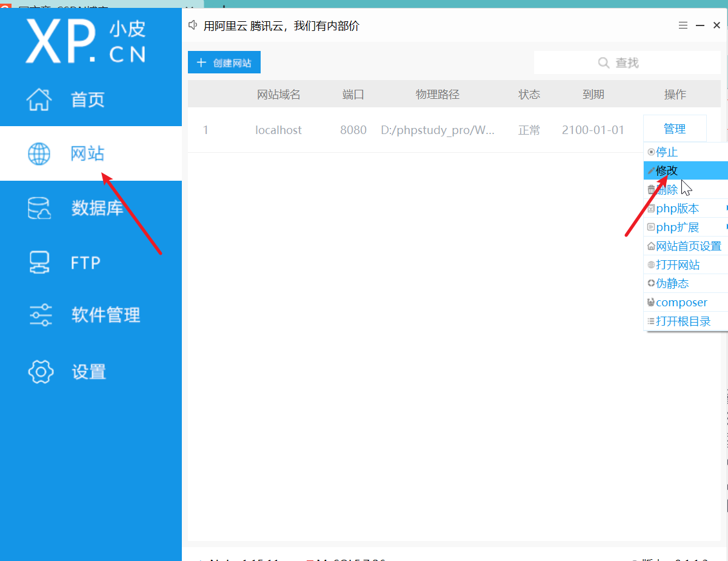The height and width of the screenshot is (561, 728).
Task: Minimize the phpstudy window
Action: click(700, 25)
